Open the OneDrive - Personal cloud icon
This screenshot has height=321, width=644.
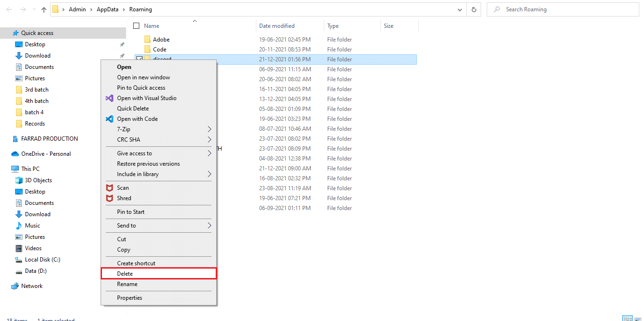pyautogui.click(x=15, y=154)
